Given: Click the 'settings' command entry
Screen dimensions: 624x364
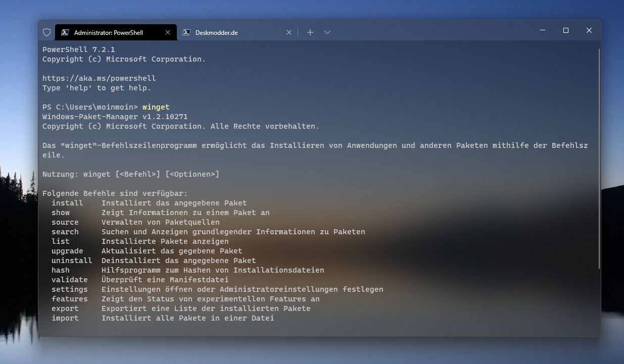Looking at the screenshot, I should (x=70, y=290).
